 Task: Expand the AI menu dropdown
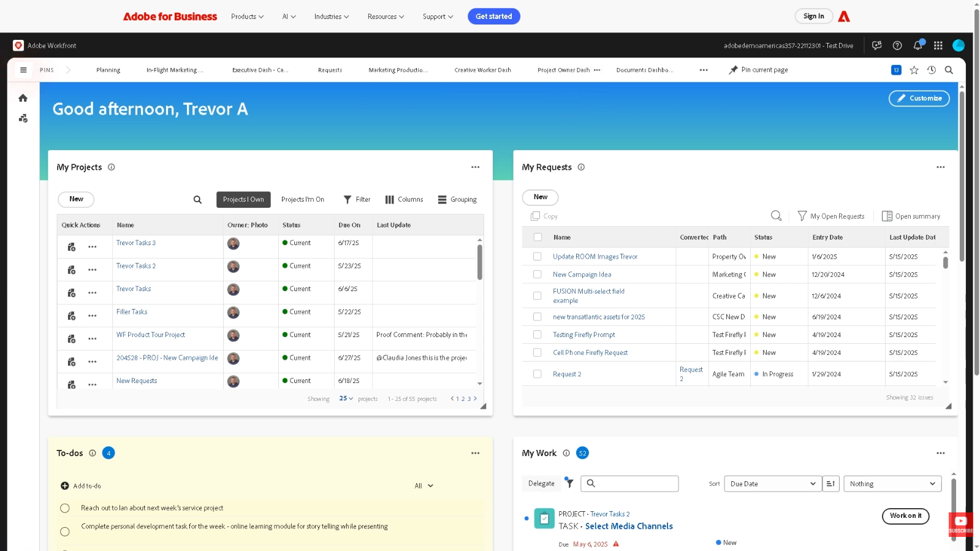289,17
